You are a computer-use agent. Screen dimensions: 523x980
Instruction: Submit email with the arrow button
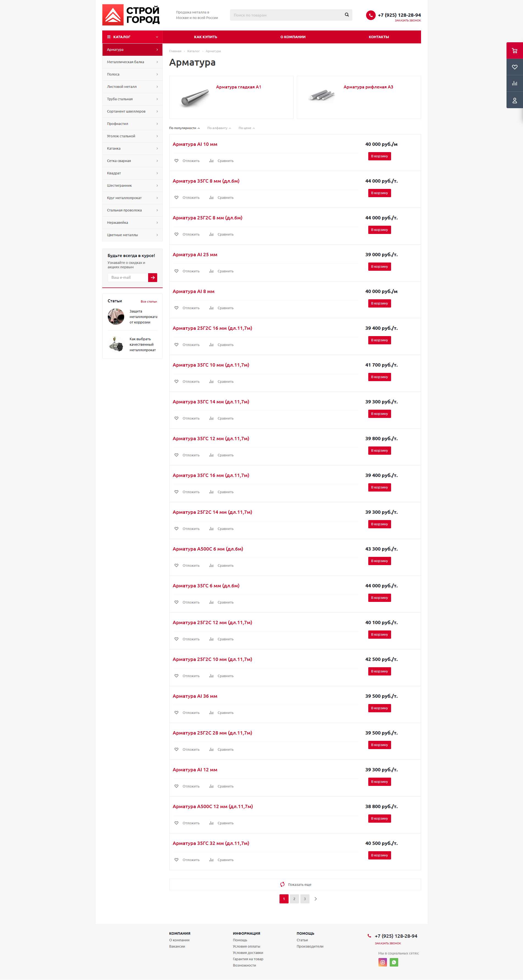[x=153, y=277]
